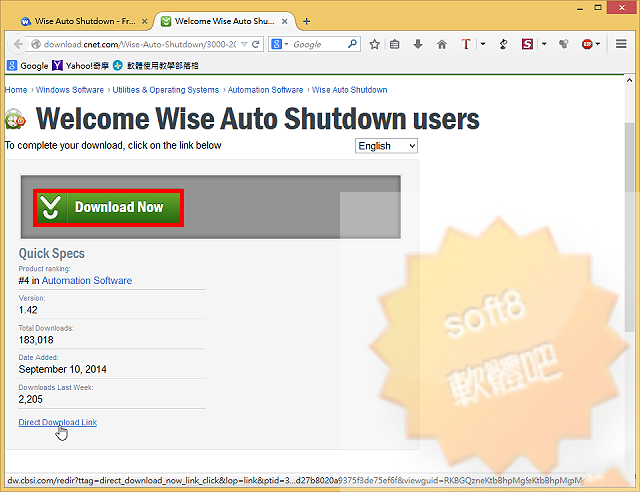640x492 pixels.
Task: Open the Chinese software tutorial bookmark
Action: tap(156, 65)
